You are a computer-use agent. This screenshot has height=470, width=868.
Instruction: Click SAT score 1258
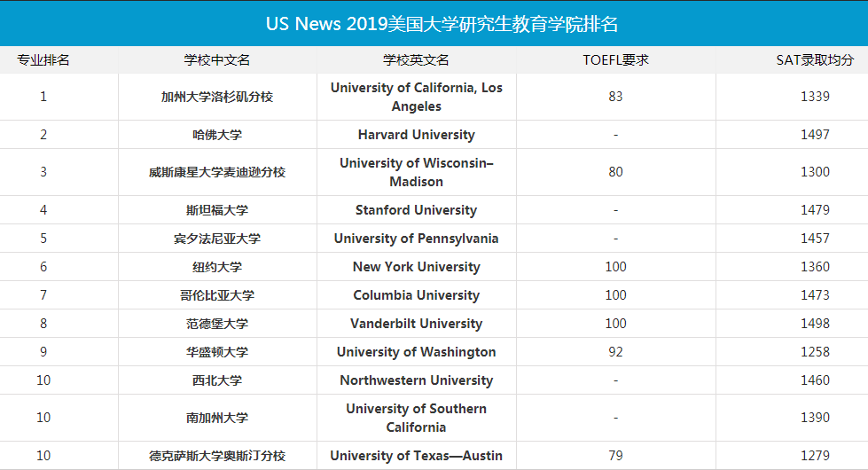pos(815,352)
